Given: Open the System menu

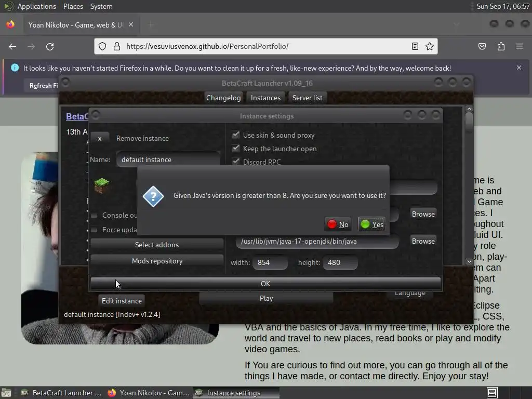Looking at the screenshot, I should [101, 6].
